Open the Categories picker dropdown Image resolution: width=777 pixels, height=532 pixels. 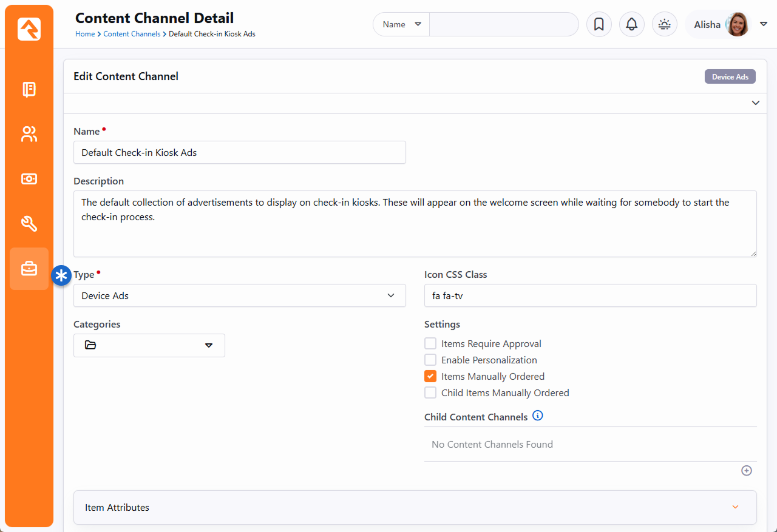click(x=149, y=345)
